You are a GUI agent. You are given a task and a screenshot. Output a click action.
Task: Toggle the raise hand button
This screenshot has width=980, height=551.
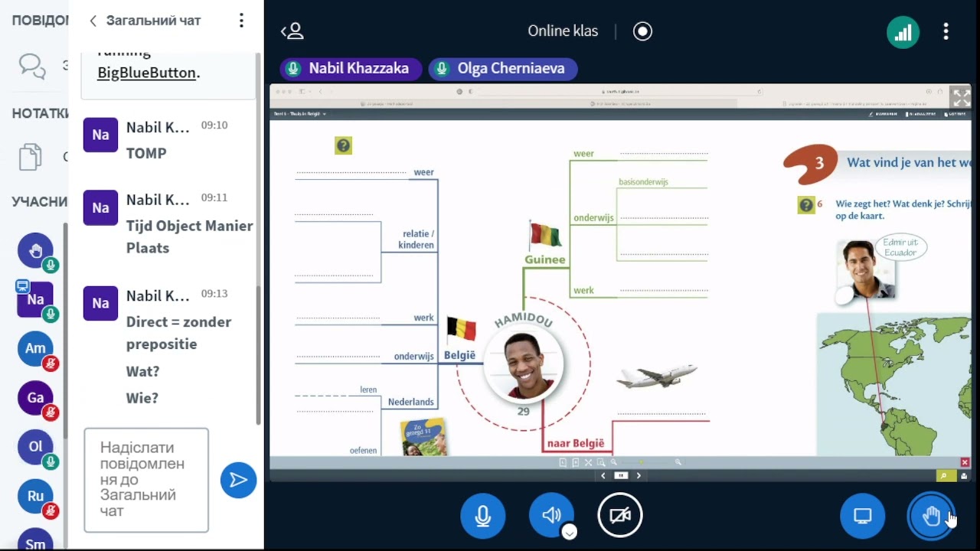(x=931, y=516)
